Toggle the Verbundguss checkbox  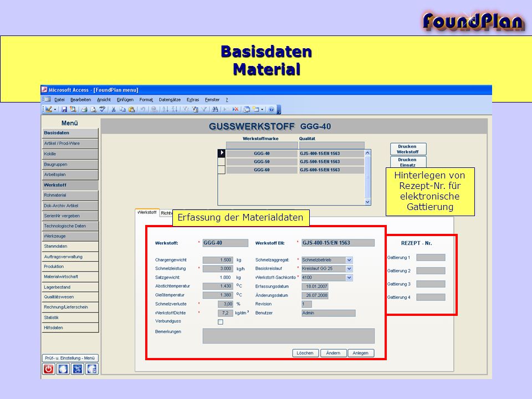click(221, 321)
